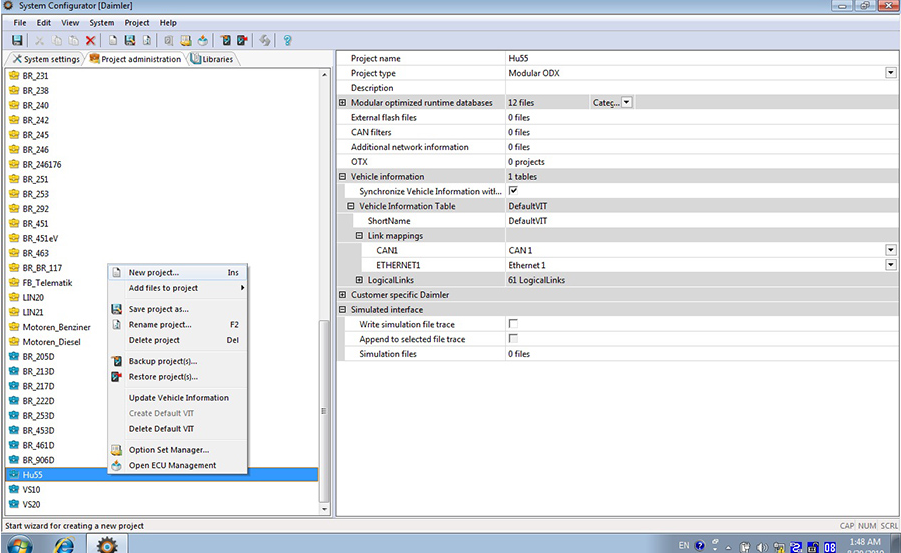
Task: Switch to the System settings tab
Action: tap(46, 59)
